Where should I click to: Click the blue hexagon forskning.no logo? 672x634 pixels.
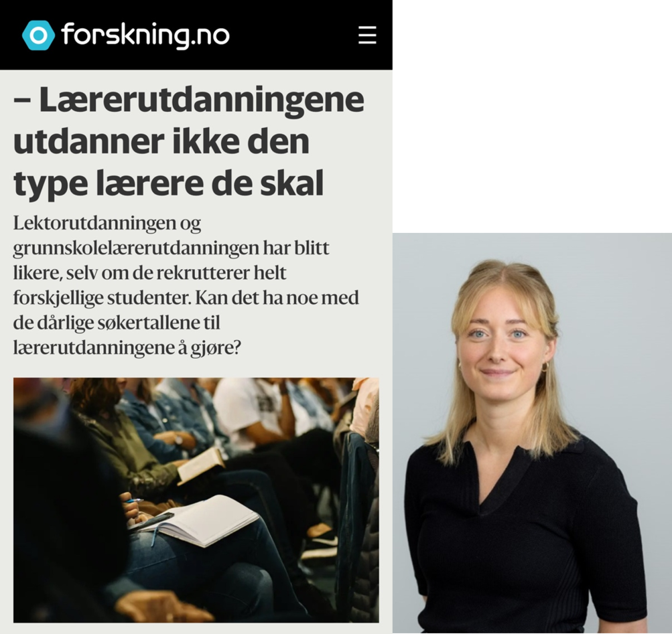(x=39, y=35)
